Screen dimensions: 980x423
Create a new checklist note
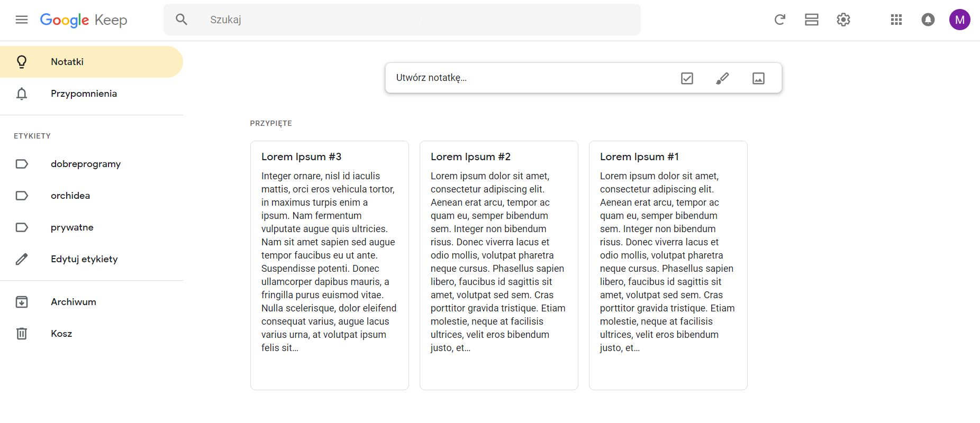point(687,78)
